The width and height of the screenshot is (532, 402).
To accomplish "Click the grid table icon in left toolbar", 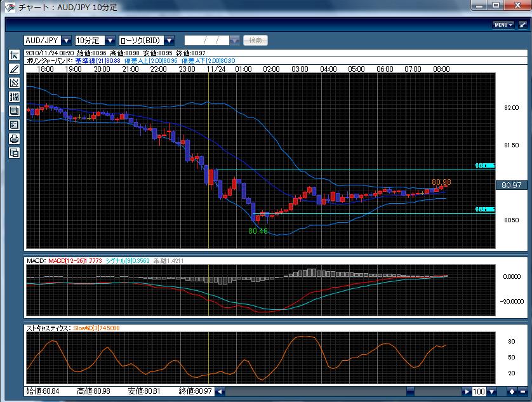I will click(x=14, y=111).
